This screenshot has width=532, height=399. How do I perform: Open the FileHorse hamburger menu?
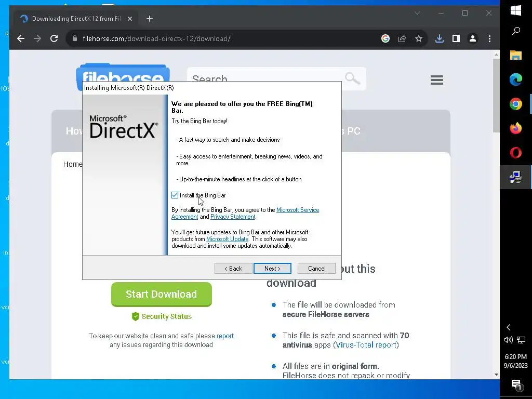click(436, 80)
